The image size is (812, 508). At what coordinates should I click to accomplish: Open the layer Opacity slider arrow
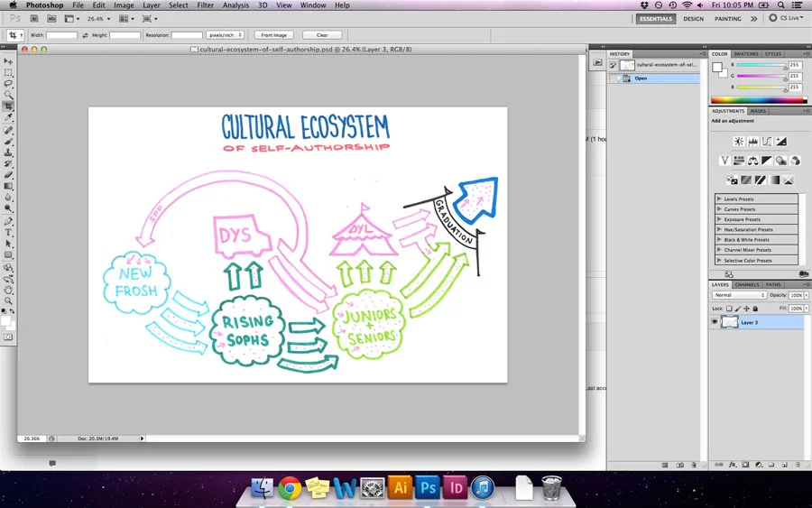click(x=807, y=295)
